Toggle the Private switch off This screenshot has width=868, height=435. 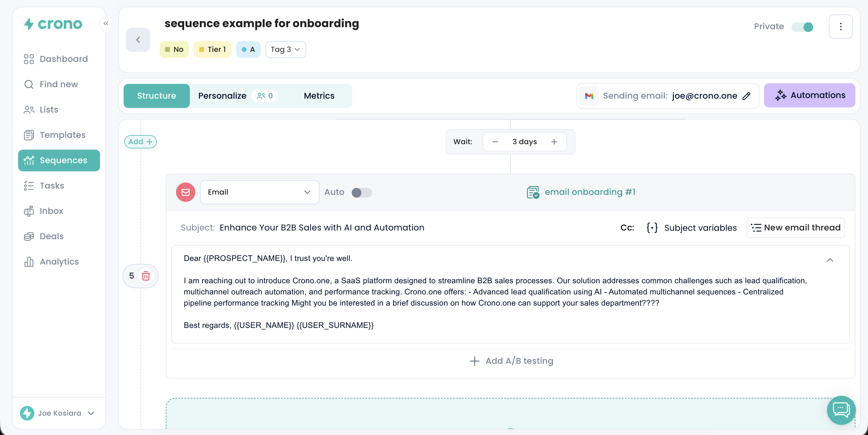pos(803,27)
